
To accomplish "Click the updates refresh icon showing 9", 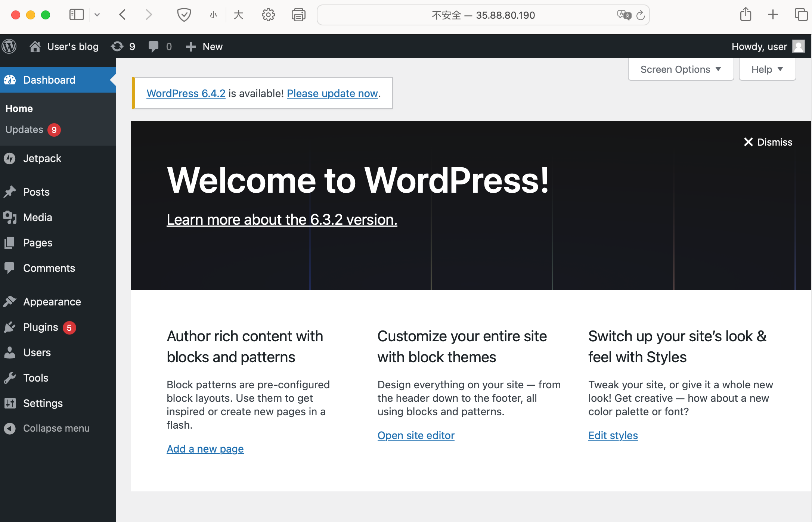I will 117,47.
